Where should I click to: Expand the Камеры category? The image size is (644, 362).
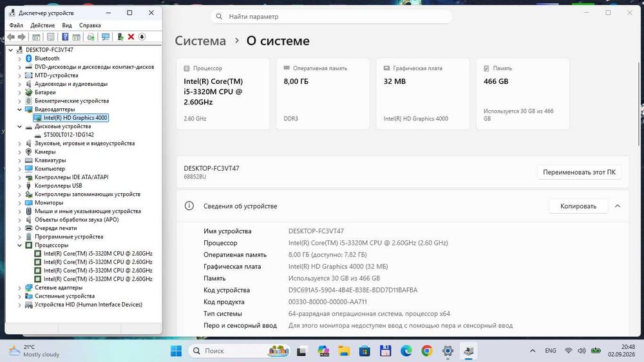pos(19,151)
